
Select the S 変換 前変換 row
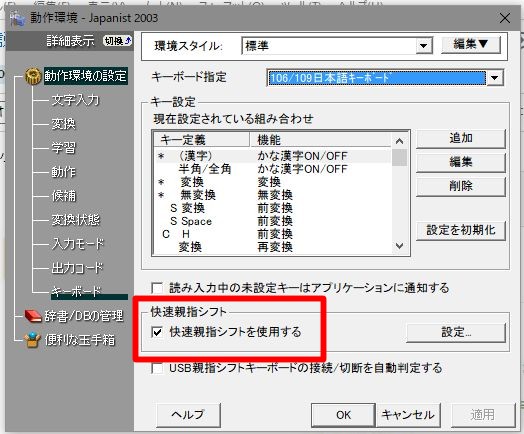273,208
